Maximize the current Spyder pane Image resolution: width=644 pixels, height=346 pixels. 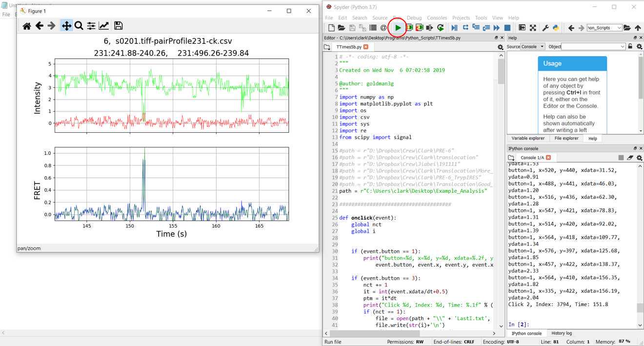coord(522,28)
